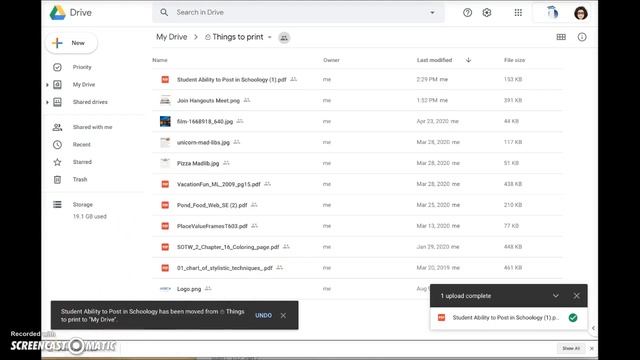
Task: Click the extension icon beside the avatar
Action: [x=552, y=13]
